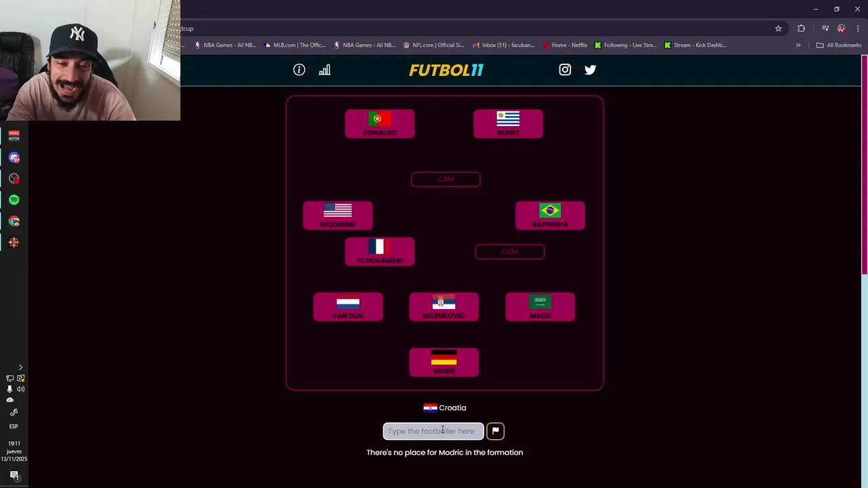The image size is (868, 488).
Task: Open Futbol11 Instagram page
Action: point(565,70)
